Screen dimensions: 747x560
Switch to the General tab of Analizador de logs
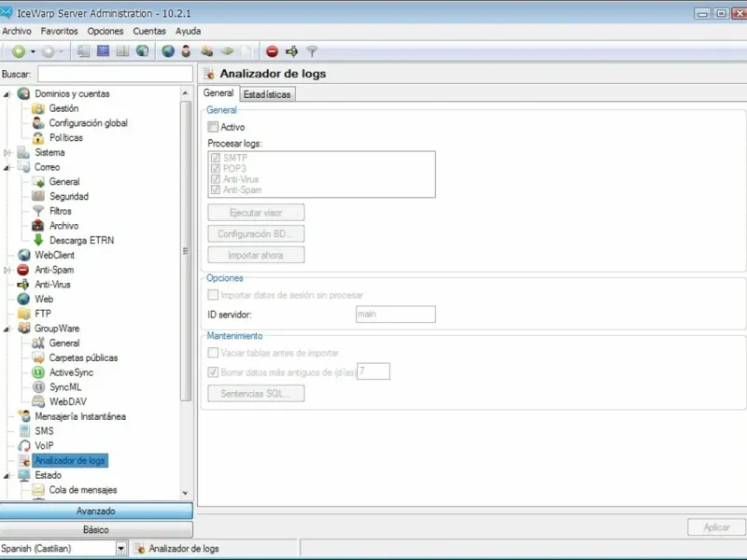(218, 93)
